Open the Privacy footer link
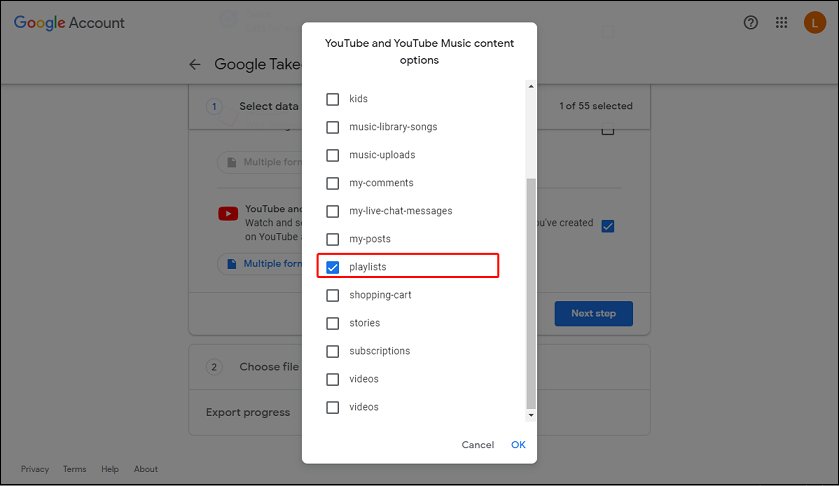 [35, 469]
